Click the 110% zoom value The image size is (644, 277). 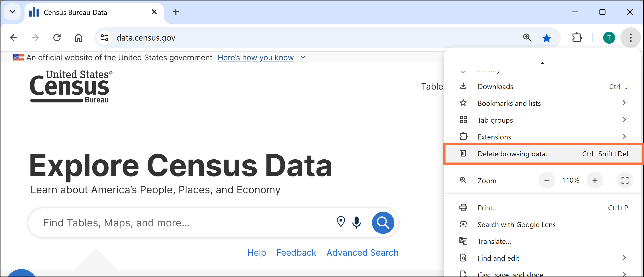[x=570, y=180]
